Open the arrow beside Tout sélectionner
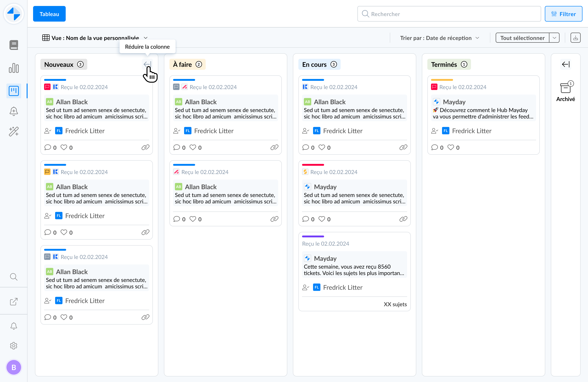The image size is (588, 382). [x=554, y=38]
